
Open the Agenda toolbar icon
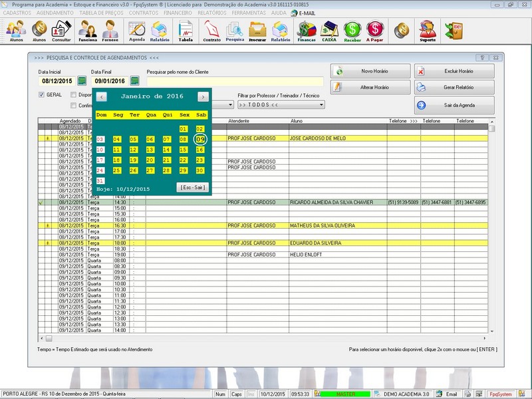click(x=137, y=31)
